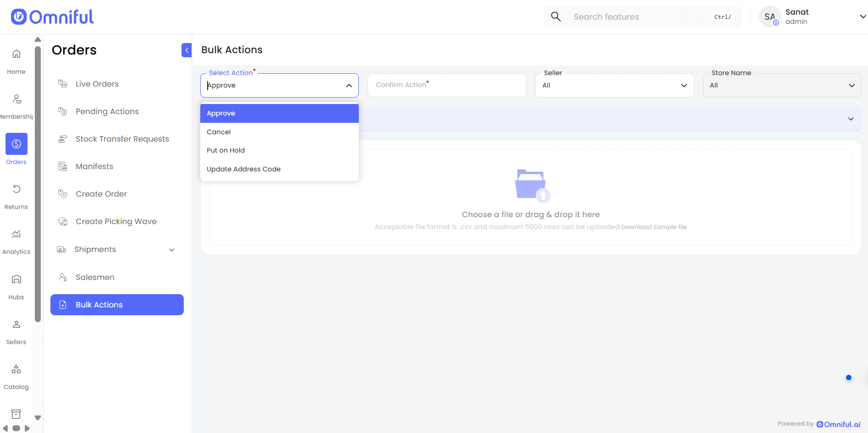Open the Analytics chart icon
Image resolution: width=868 pixels, height=433 pixels.
[16, 234]
